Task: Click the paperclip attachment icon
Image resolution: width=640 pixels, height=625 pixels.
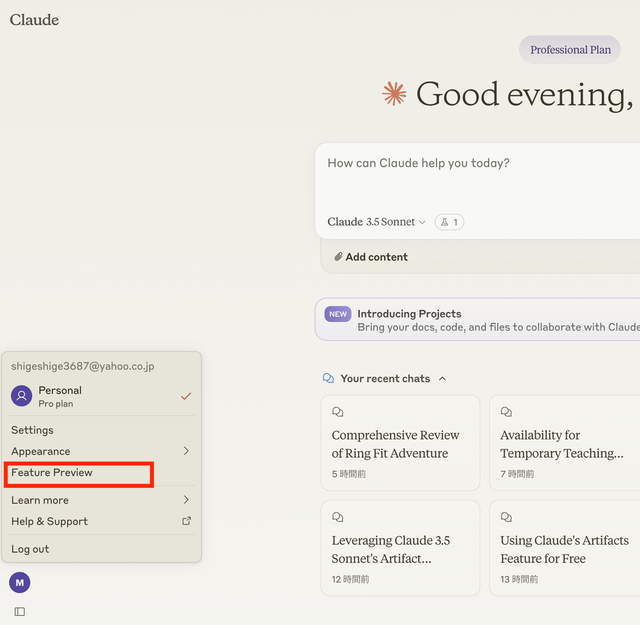Action: click(x=338, y=256)
